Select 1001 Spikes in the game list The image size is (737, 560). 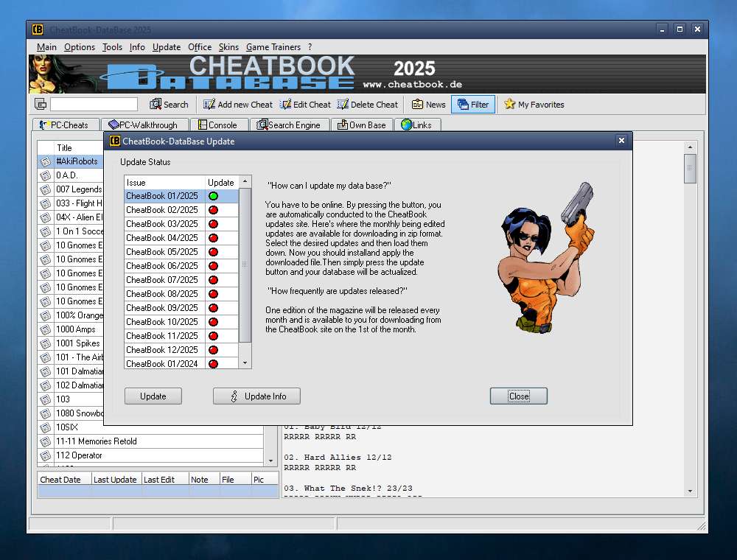78,343
